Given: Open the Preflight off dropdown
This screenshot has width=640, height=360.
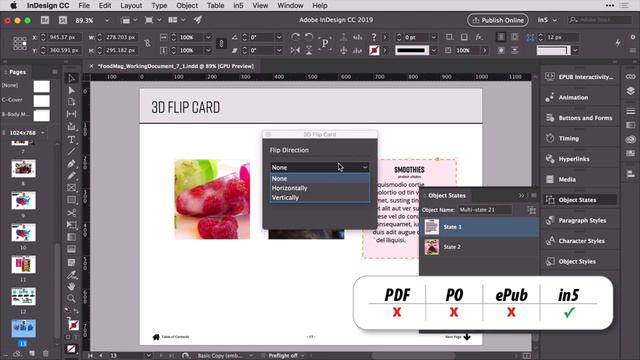Looking at the screenshot, I should pyautogui.click(x=302, y=356).
